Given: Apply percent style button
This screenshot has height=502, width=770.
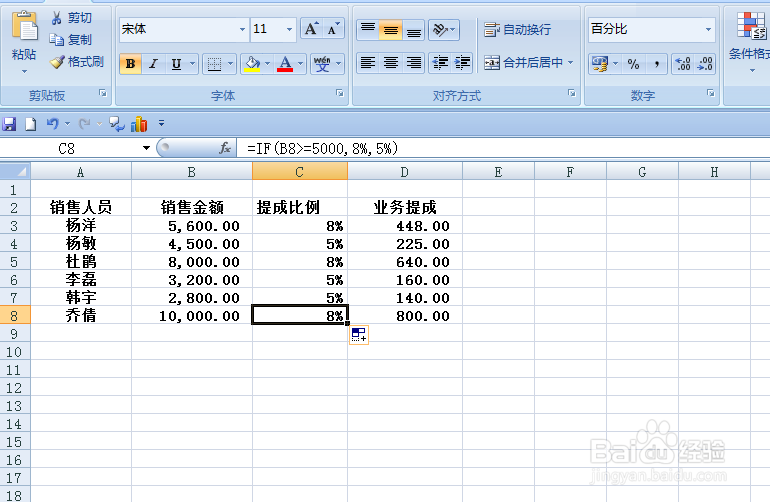Looking at the screenshot, I should click(x=633, y=64).
